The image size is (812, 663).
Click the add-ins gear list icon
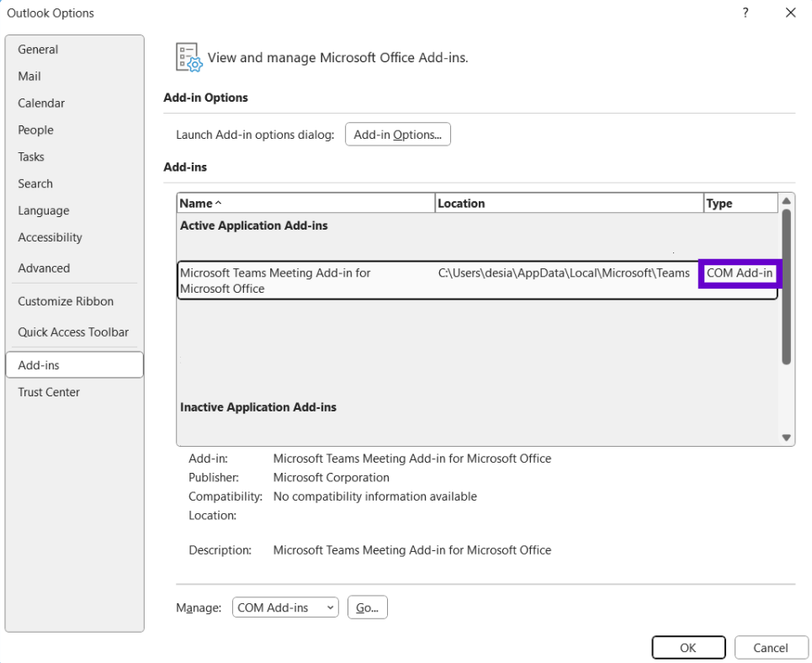[x=189, y=57]
